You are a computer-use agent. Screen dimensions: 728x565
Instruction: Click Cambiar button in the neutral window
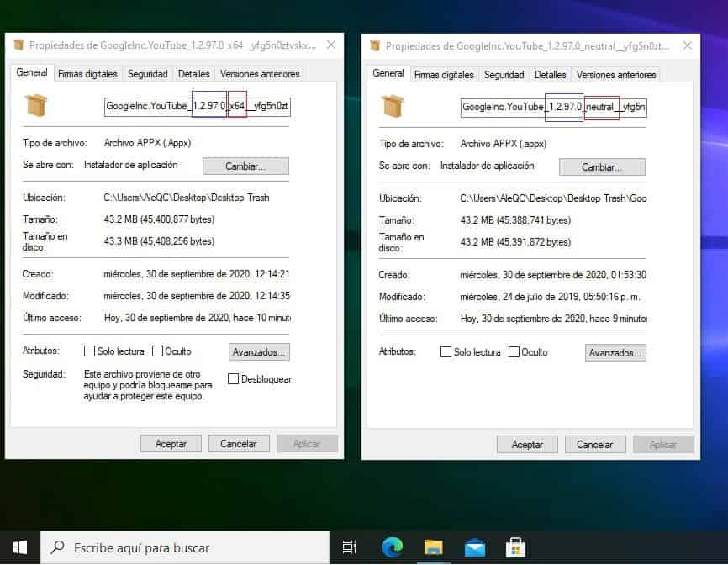pyautogui.click(x=602, y=167)
